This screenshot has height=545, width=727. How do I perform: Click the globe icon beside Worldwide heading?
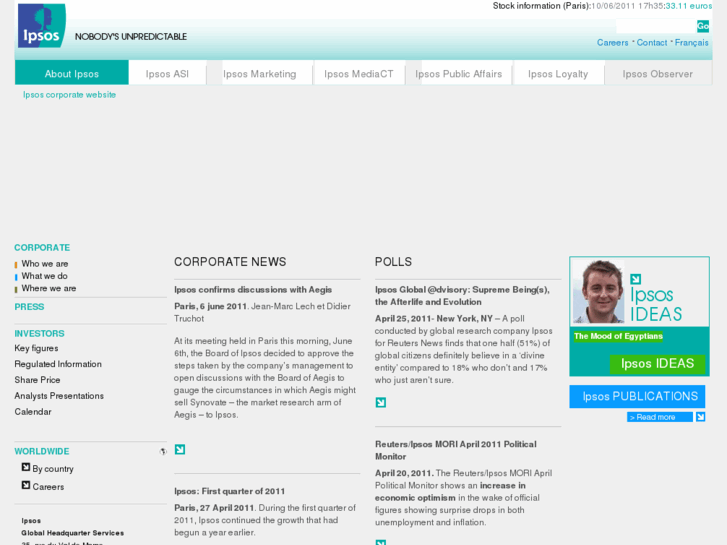[x=163, y=451]
